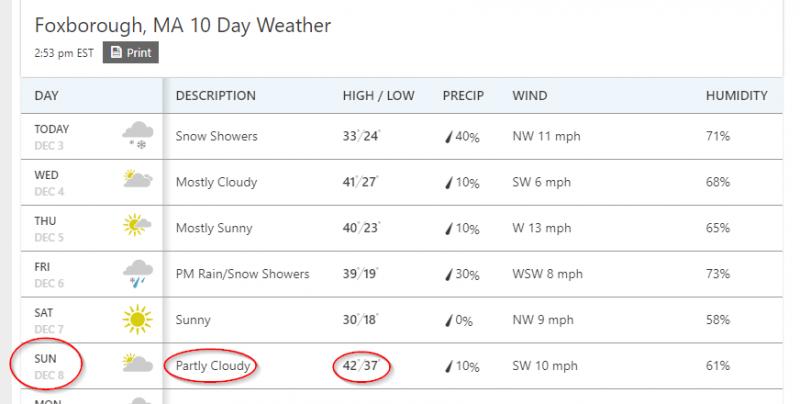Select the PM Rain/Snow Showers description

click(x=242, y=274)
